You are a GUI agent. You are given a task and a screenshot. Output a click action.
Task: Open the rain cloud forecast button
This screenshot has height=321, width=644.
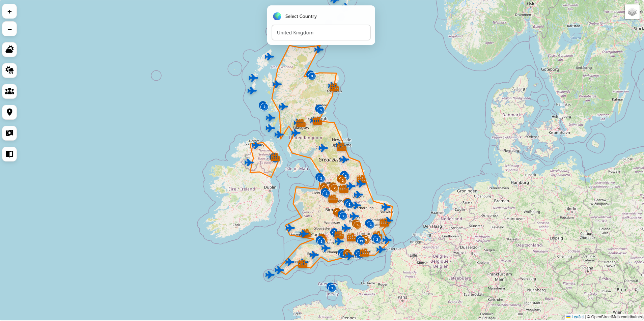click(9, 70)
